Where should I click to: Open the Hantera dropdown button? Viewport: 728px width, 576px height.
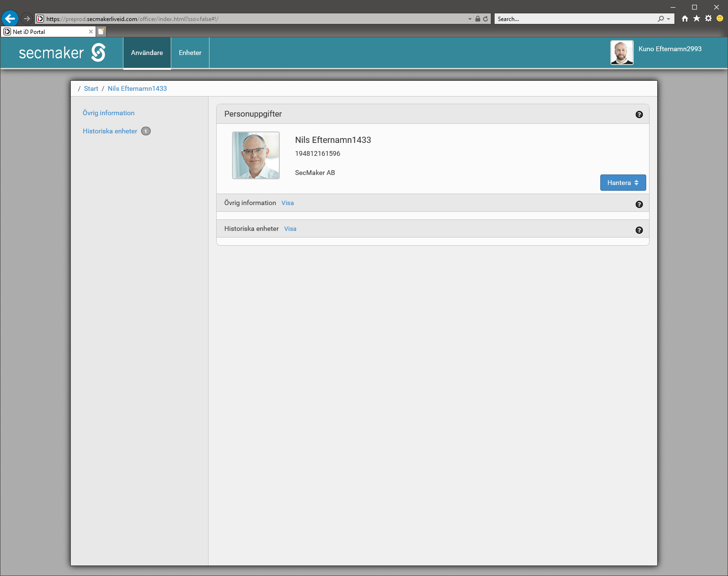pos(623,183)
